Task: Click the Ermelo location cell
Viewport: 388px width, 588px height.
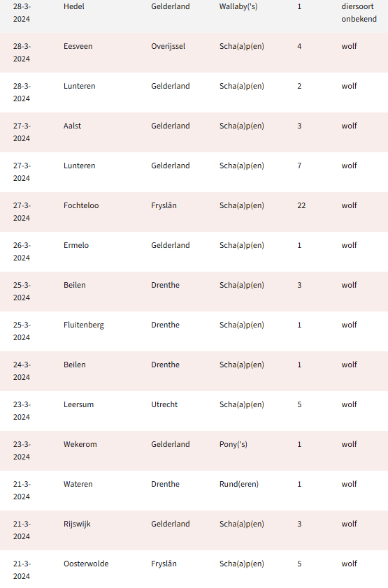Action: 76,245
